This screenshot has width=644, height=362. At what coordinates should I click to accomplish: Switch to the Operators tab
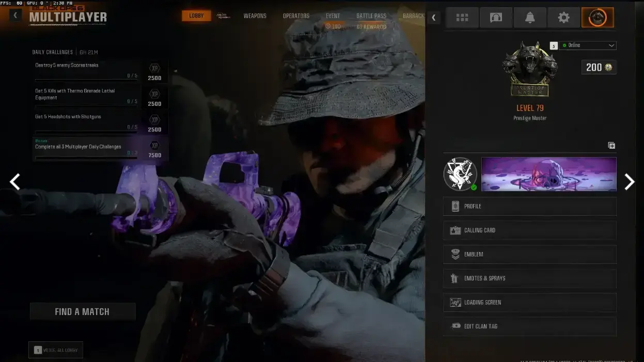pos(296,16)
